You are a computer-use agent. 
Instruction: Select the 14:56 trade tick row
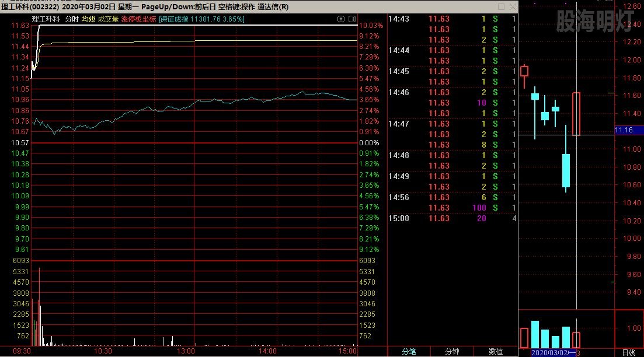coord(452,197)
